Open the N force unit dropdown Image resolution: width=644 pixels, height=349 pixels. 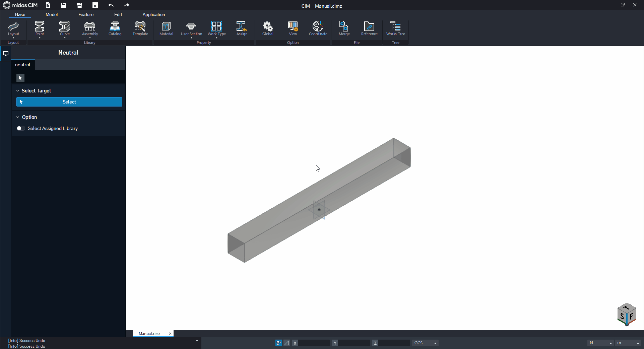600,343
